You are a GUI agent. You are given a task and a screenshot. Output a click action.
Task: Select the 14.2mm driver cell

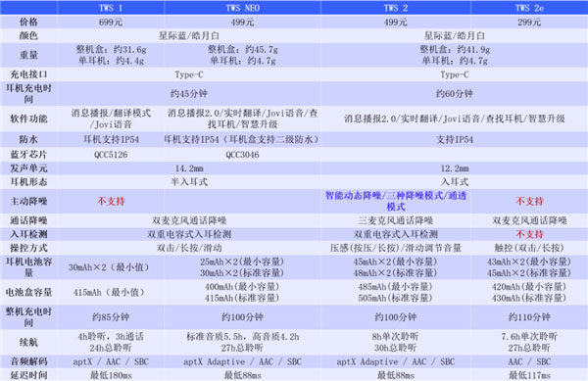(189, 168)
